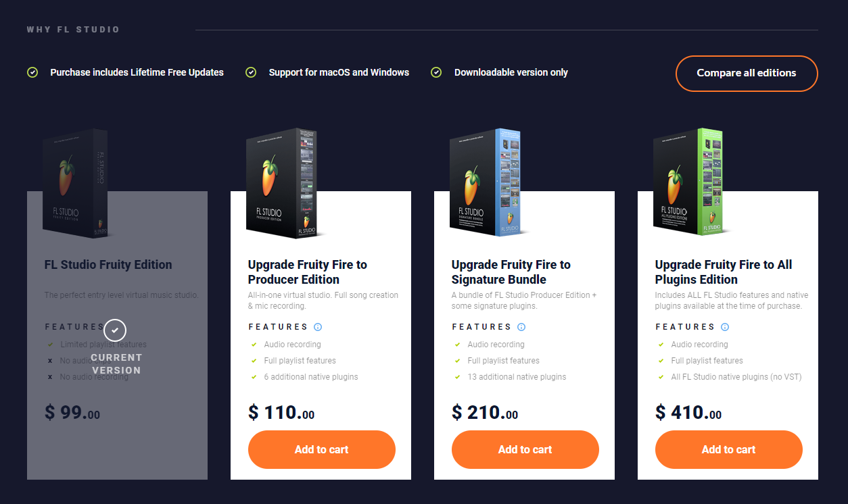Click the Producer Edition box image
The height and width of the screenshot is (504, 848).
point(282,183)
